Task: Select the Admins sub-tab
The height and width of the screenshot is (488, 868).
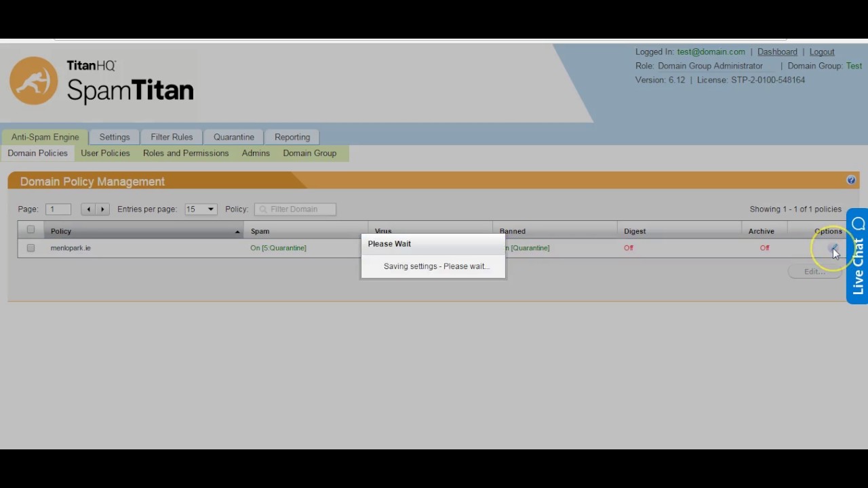Action: pos(256,153)
